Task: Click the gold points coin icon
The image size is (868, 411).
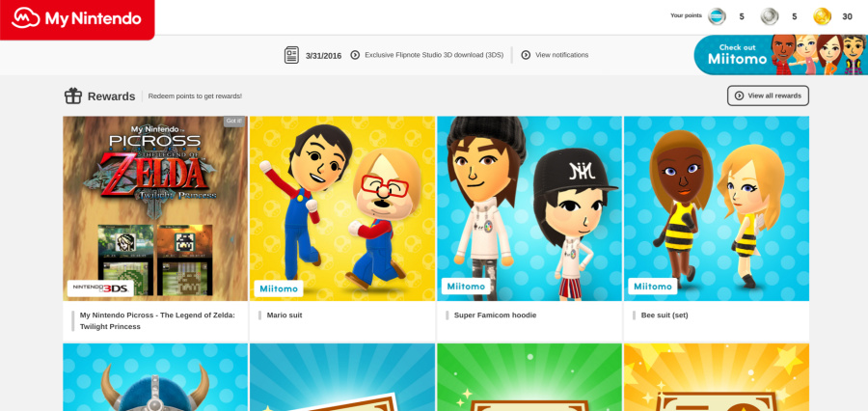Action: [822, 16]
